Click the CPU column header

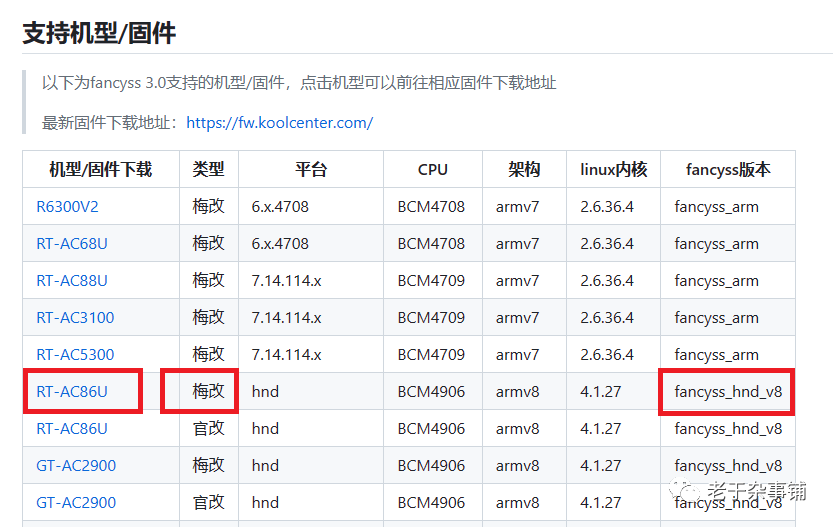click(433, 169)
